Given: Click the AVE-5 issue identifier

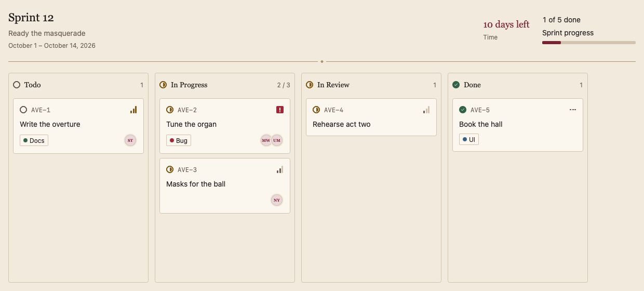Looking at the screenshot, I should [480, 110].
